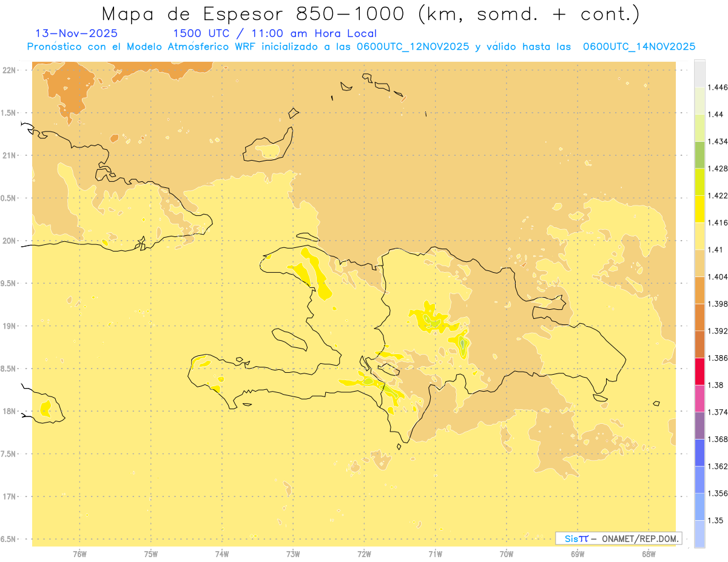Select the red 1.38–1.386 legend swatch
This screenshot has height=562, width=728.
699,371
